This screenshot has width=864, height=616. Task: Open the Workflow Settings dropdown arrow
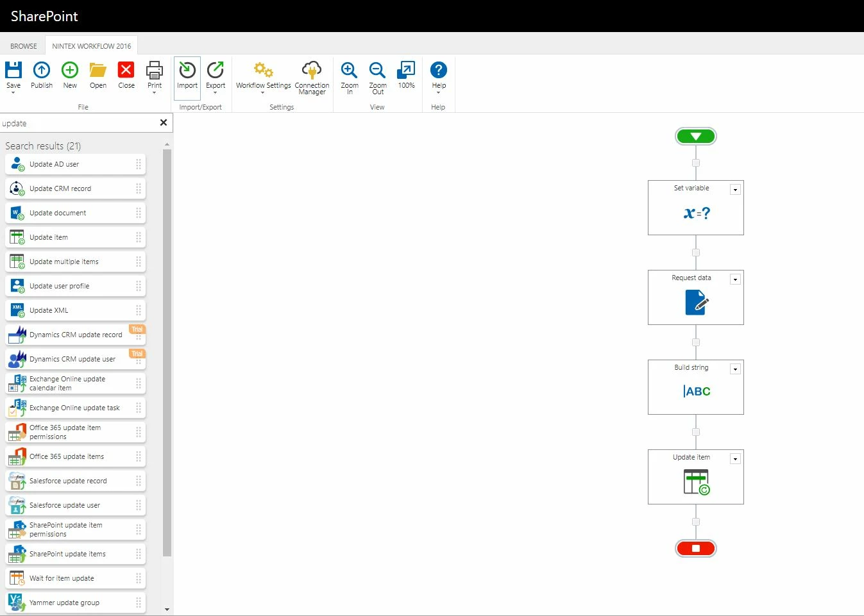(x=263, y=93)
